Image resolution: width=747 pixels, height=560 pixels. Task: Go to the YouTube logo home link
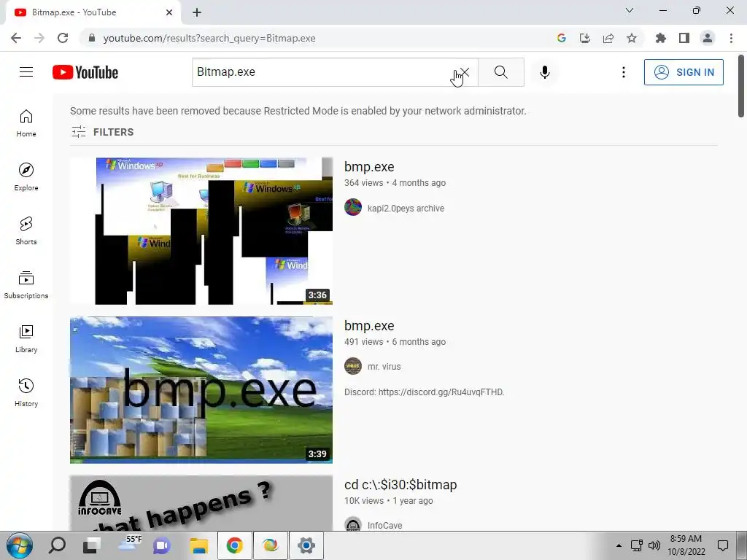pos(85,72)
